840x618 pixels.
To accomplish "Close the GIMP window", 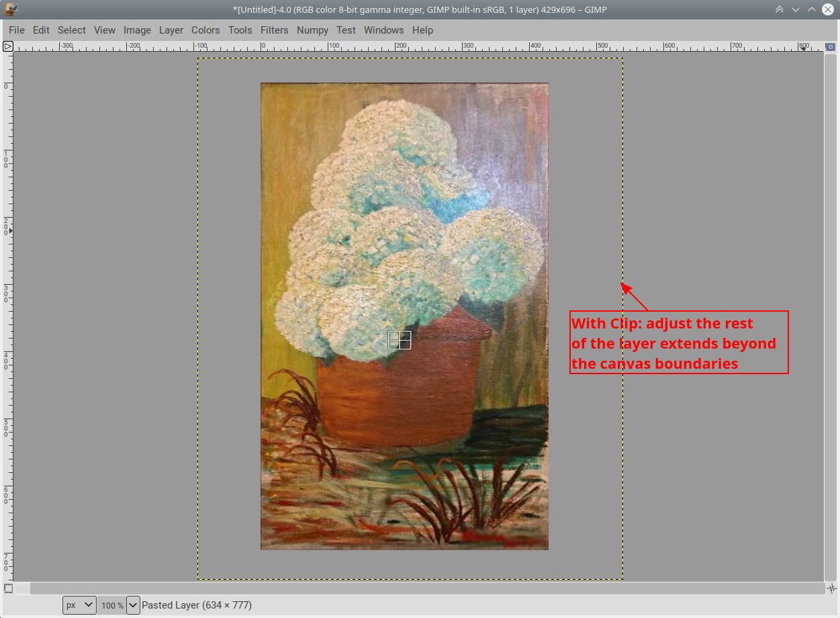I will (828, 9).
